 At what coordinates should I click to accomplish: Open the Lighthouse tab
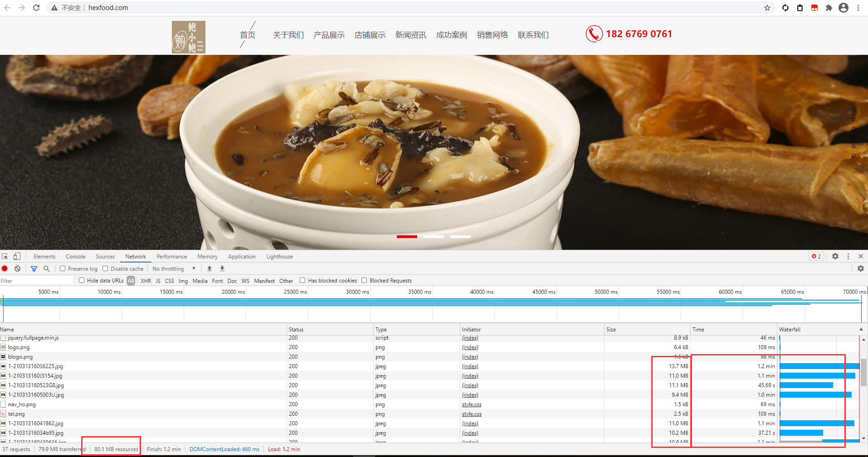click(279, 257)
